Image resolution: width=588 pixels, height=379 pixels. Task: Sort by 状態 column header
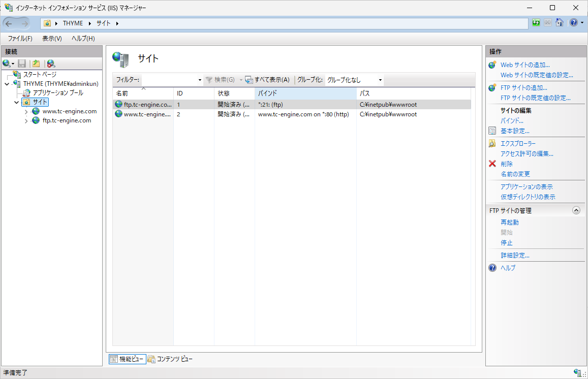(234, 93)
